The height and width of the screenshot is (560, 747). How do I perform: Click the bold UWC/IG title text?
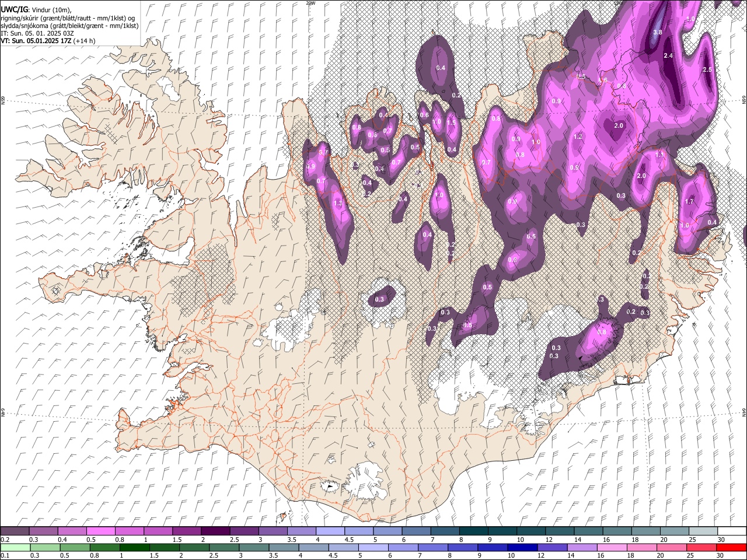[14, 10]
